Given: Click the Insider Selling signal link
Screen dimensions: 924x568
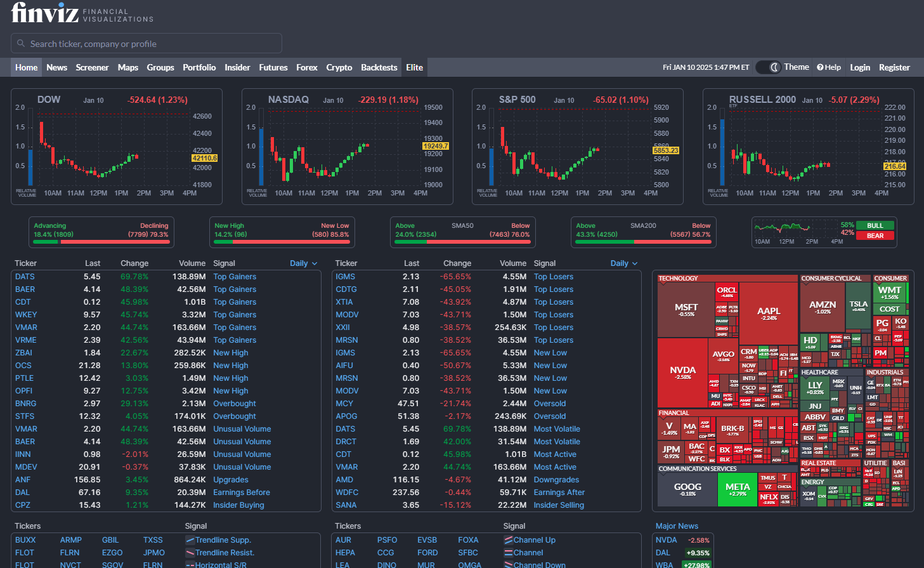Looking at the screenshot, I should click(x=559, y=505).
